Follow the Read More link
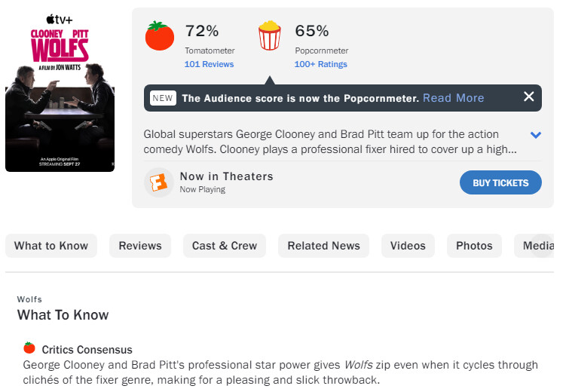Viewport: 566px width, 392px height. [453, 98]
